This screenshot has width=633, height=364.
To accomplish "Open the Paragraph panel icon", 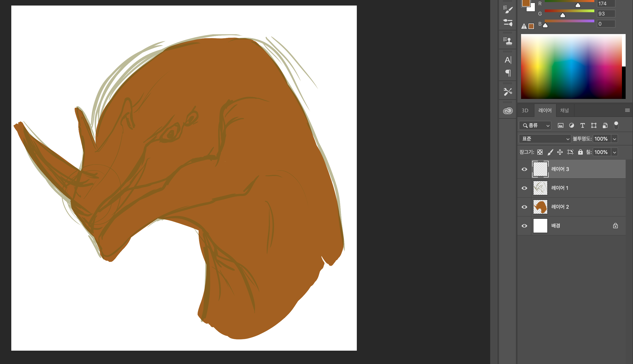I will (x=508, y=73).
